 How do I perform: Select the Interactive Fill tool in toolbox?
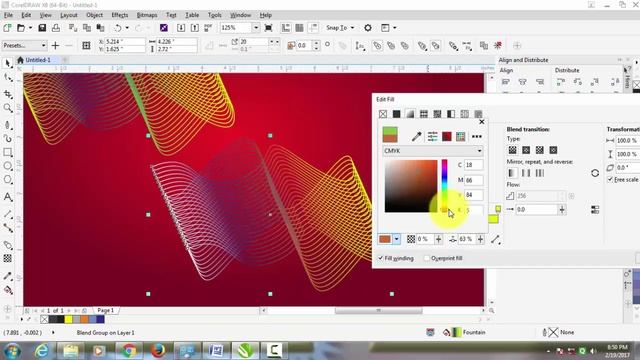8,290
